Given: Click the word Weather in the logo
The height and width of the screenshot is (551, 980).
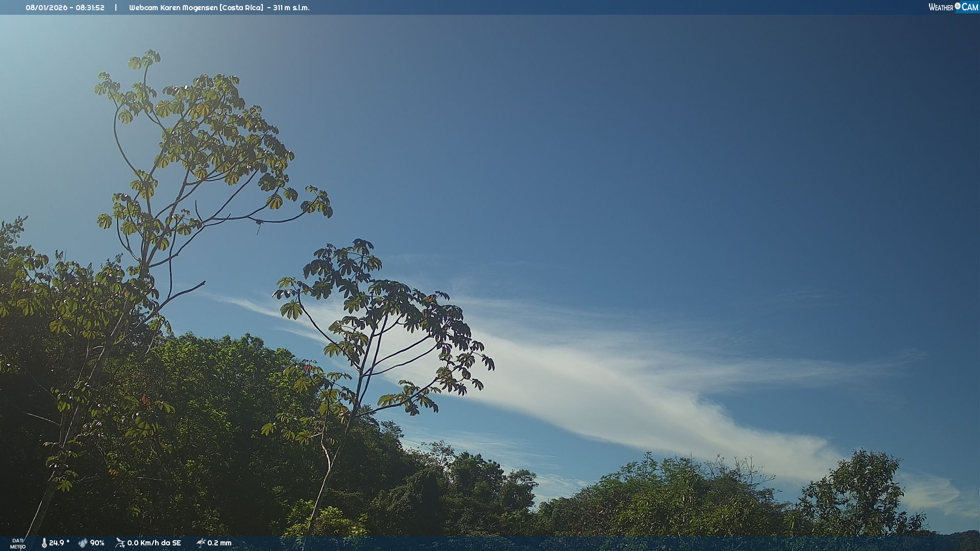Looking at the screenshot, I should (x=941, y=7).
